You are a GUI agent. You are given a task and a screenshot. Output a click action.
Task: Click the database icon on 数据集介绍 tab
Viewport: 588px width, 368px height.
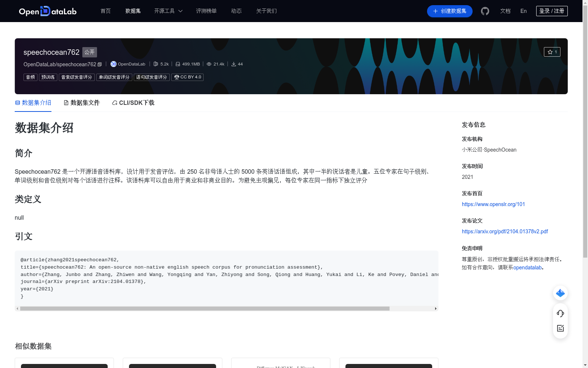point(18,103)
